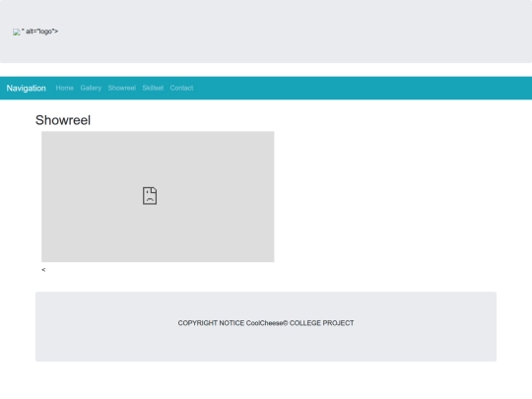Navigate to the Contact page
The image size is (532, 399).
coord(181,88)
